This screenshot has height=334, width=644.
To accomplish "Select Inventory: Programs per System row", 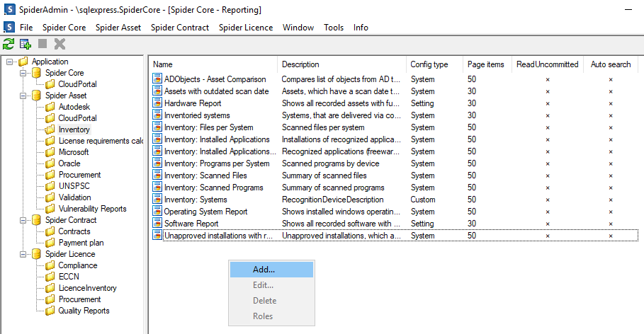I will [x=395, y=163].
